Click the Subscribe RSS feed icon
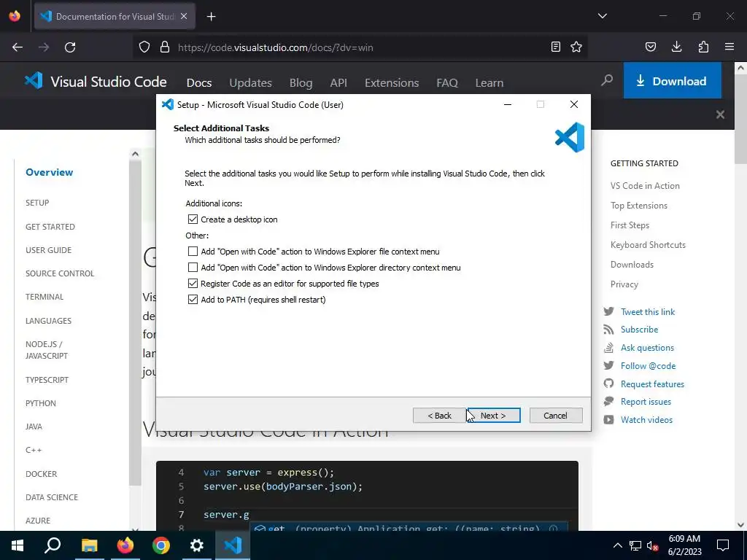 [608, 330]
